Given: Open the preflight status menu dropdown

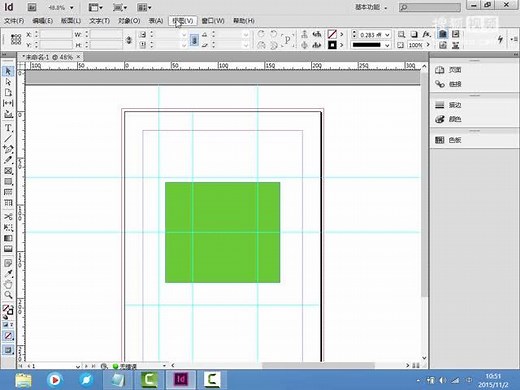Looking at the screenshot, I should (x=164, y=366).
